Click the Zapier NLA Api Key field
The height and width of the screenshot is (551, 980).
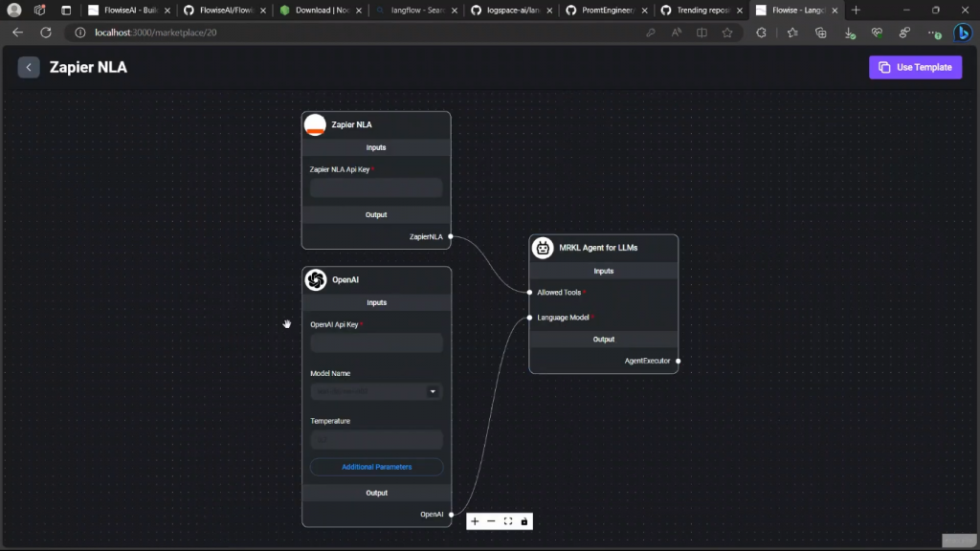pos(376,187)
